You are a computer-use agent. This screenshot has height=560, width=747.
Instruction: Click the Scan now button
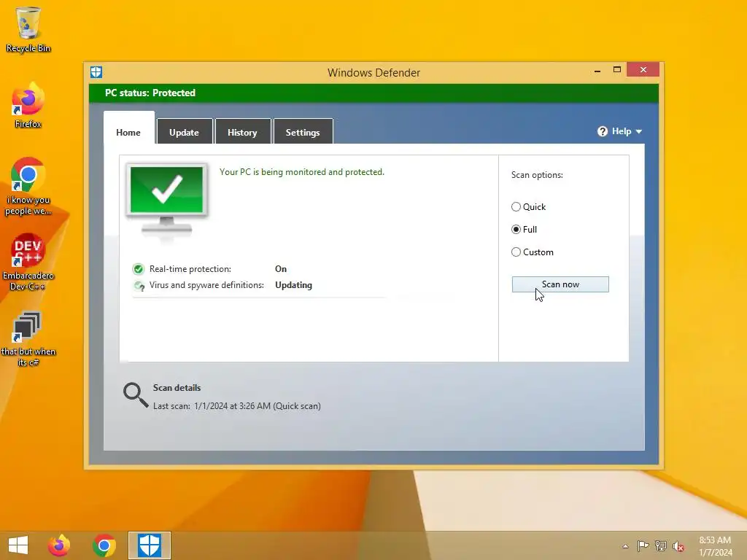(560, 284)
